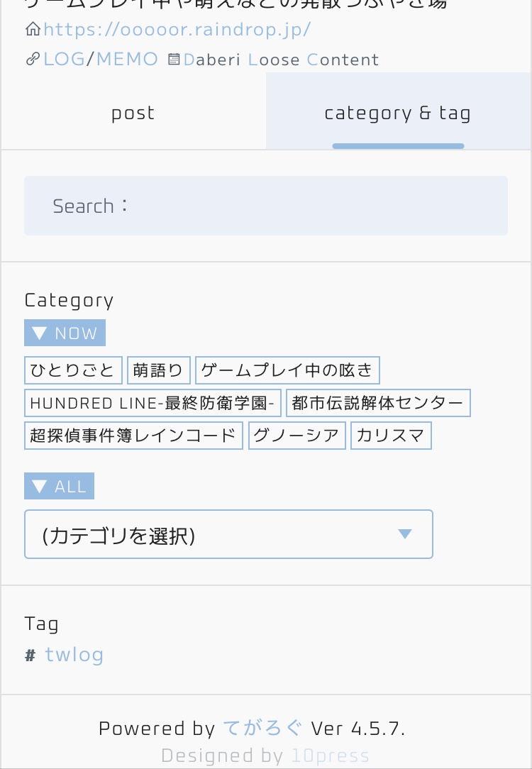The width and height of the screenshot is (532, 769).
Task: Select the ひとりごと category
Action: (x=73, y=370)
